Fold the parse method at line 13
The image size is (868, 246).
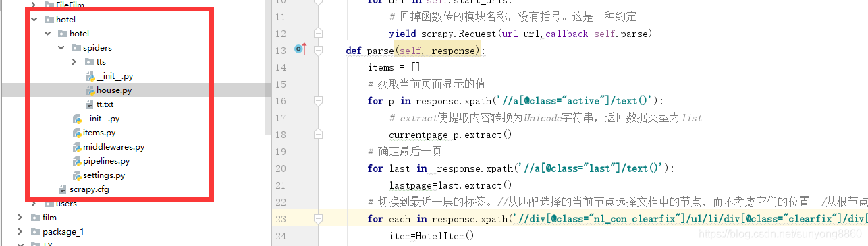coord(318,50)
